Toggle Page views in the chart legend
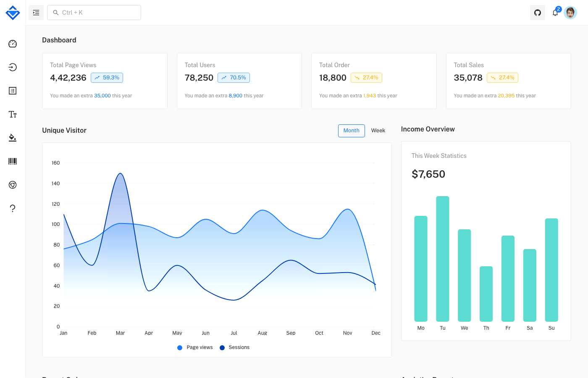 point(194,347)
